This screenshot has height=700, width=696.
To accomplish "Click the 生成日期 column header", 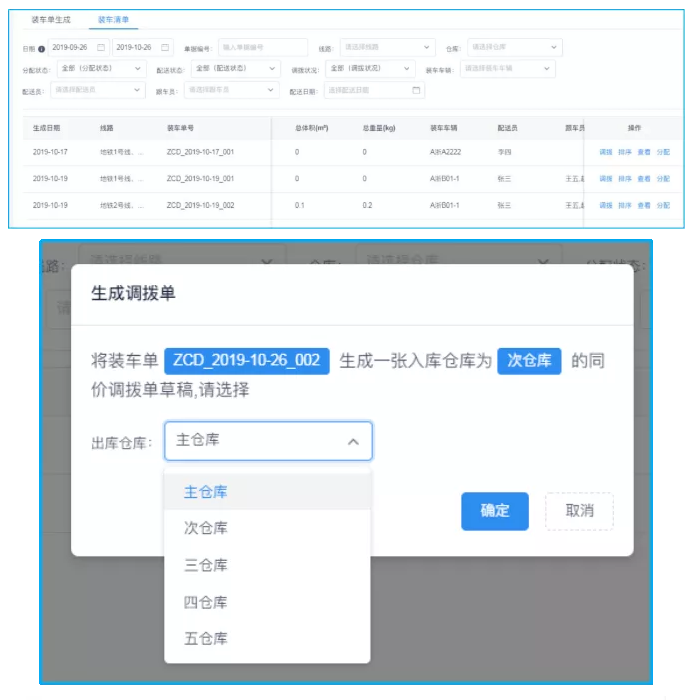I will tap(46, 128).
